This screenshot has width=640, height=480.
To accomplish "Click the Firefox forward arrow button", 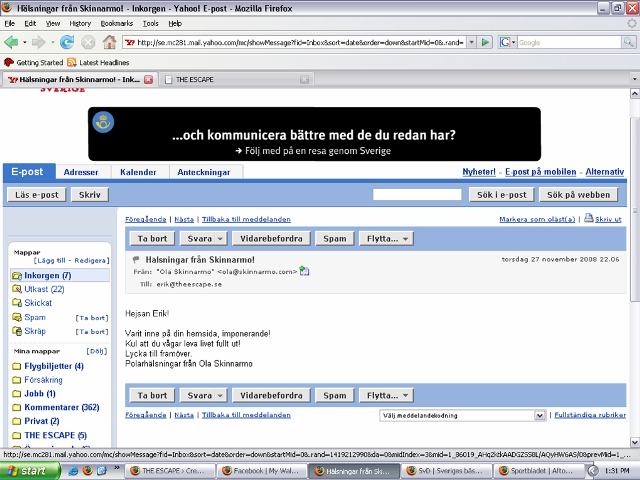I will coord(39,42).
